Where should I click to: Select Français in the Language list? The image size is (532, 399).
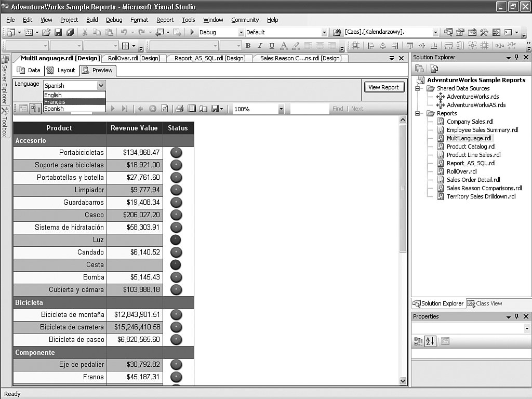click(74, 102)
